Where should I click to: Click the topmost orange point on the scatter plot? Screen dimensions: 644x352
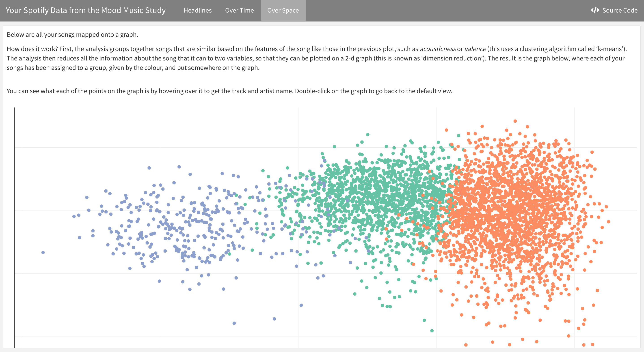[x=515, y=121]
